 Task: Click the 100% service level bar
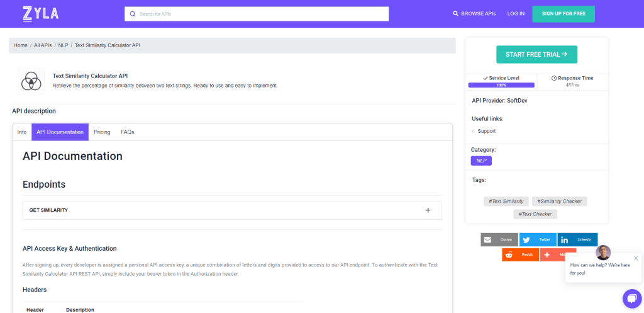tap(501, 85)
